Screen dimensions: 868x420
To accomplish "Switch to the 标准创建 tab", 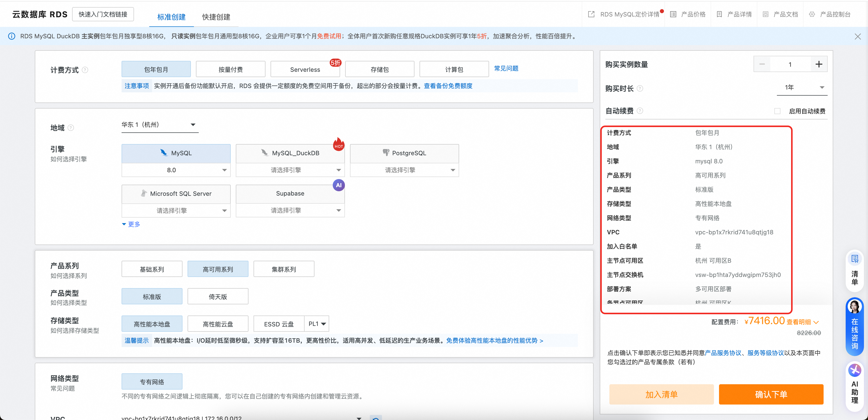I will pos(172,17).
